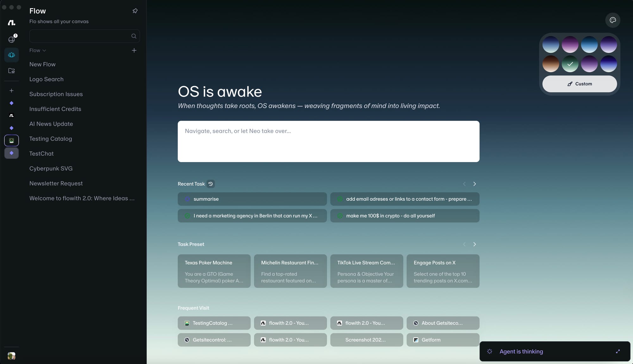This screenshot has width=633, height=364.
Task: Select the lotus Flow icon in left rail
Action: click(11, 55)
